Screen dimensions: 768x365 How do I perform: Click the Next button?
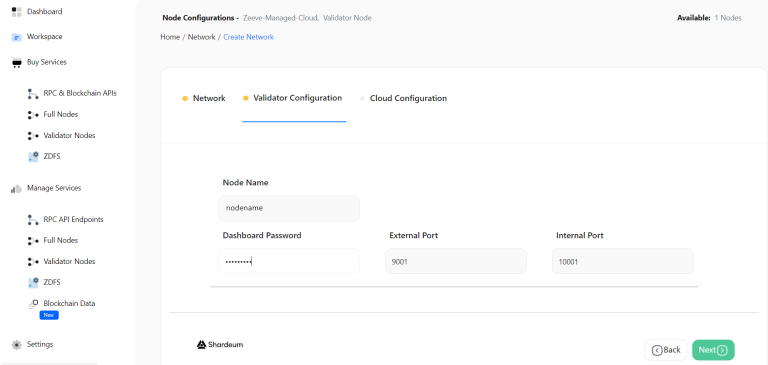tap(713, 350)
